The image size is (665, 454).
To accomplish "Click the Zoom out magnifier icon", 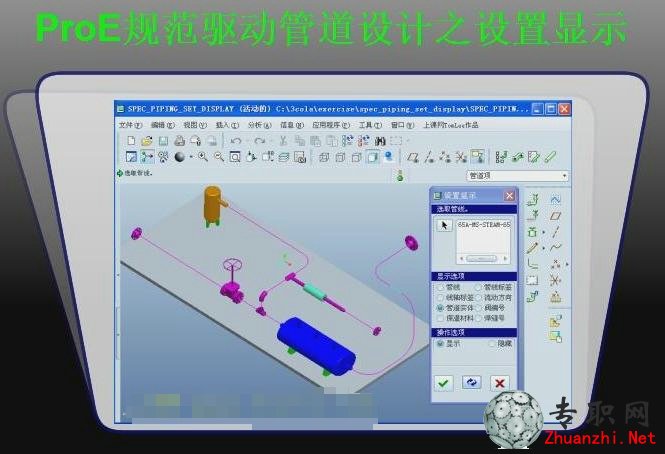I will [219, 157].
